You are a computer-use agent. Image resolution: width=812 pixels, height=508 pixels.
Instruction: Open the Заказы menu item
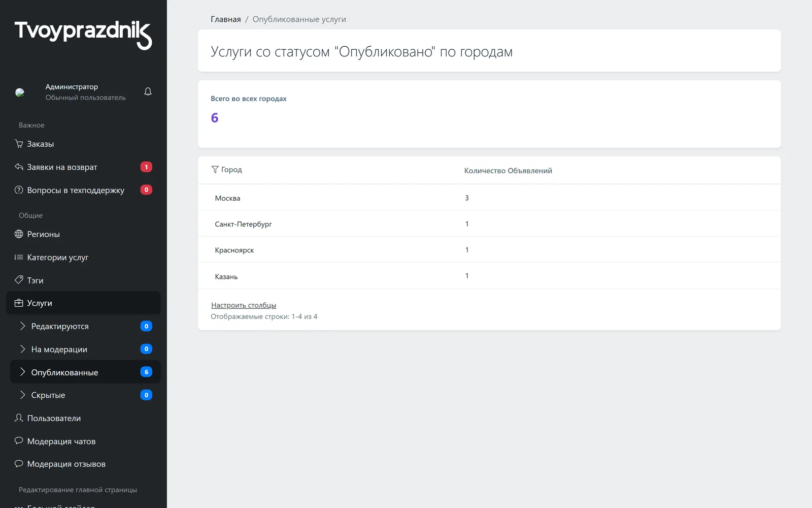click(x=83, y=144)
